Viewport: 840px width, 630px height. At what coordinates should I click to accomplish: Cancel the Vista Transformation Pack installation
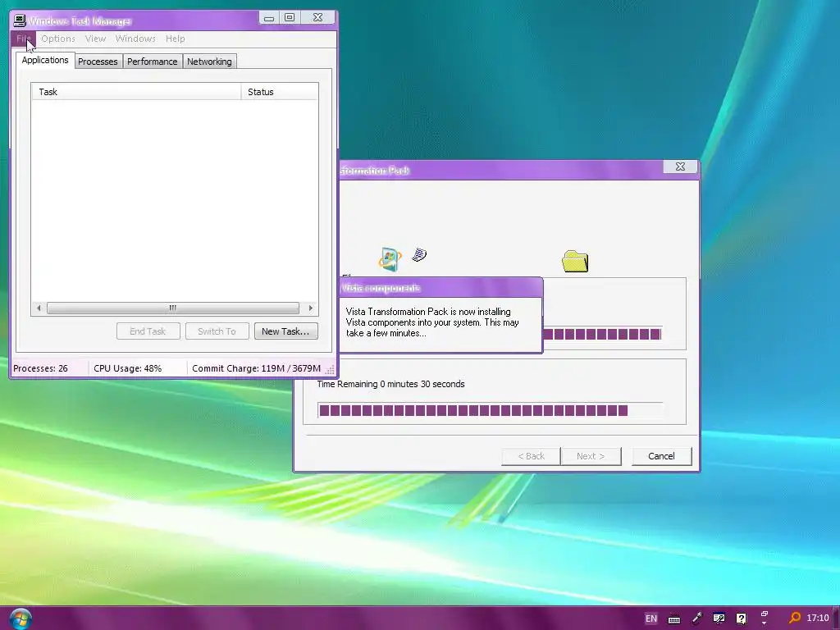[x=662, y=456]
